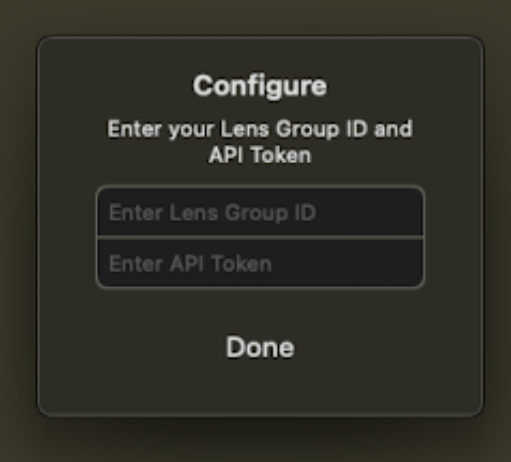The height and width of the screenshot is (462, 511).
Task: Click the 'API Token' line of the description
Action: pyautogui.click(x=260, y=155)
